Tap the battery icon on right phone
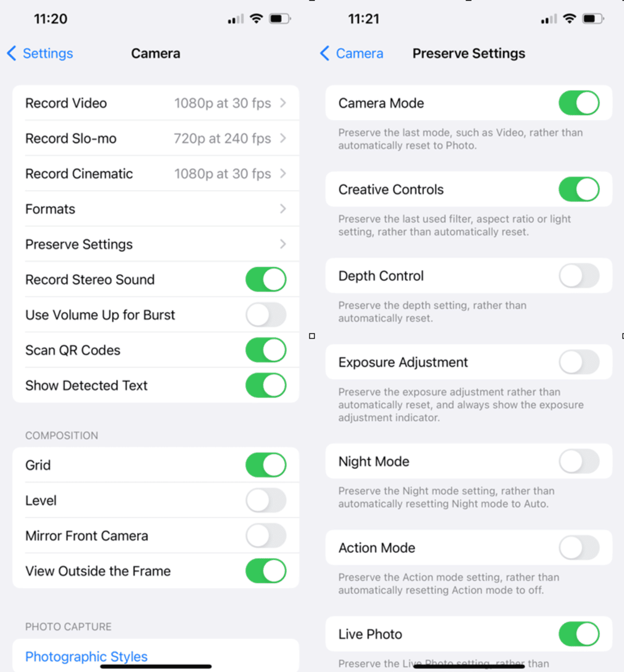Image resolution: width=624 pixels, height=672 pixels. (x=593, y=19)
